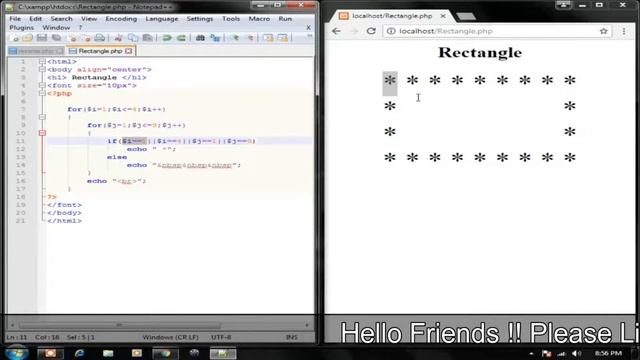Image resolution: width=640 pixels, height=360 pixels.
Task: Open the Language menu
Action: pyautogui.click(x=162, y=19)
